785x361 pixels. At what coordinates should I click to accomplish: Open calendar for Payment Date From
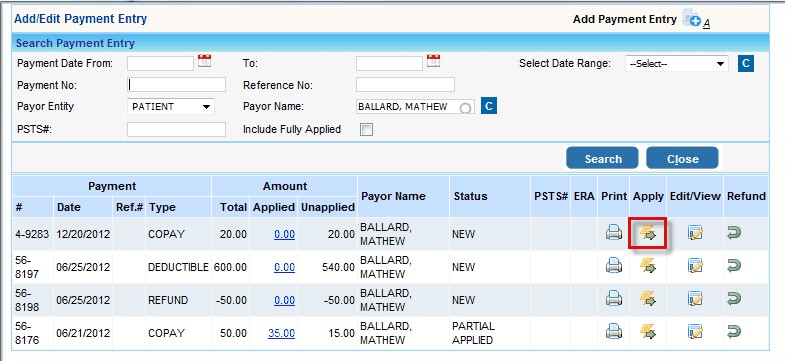pos(204,61)
